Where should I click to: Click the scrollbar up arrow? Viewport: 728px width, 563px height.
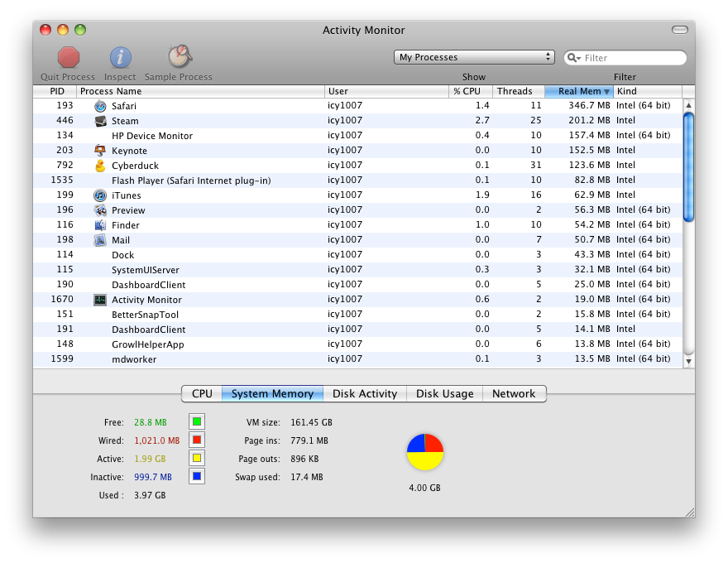(x=688, y=105)
